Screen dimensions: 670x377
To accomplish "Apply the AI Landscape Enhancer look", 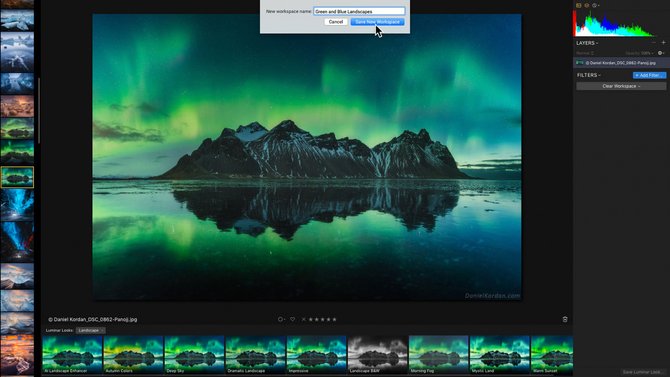I will click(72, 355).
